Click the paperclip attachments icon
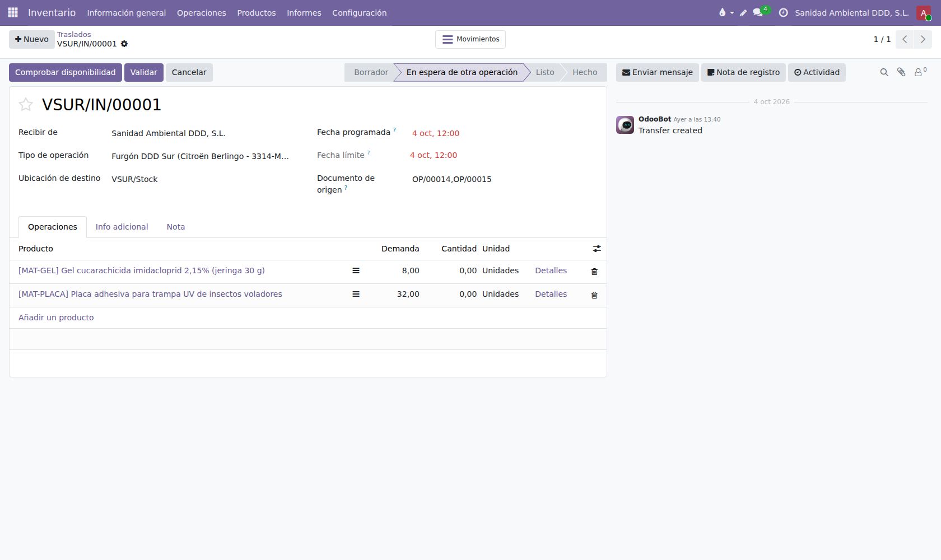Screen dimensions: 941x560 tap(901, 72)
